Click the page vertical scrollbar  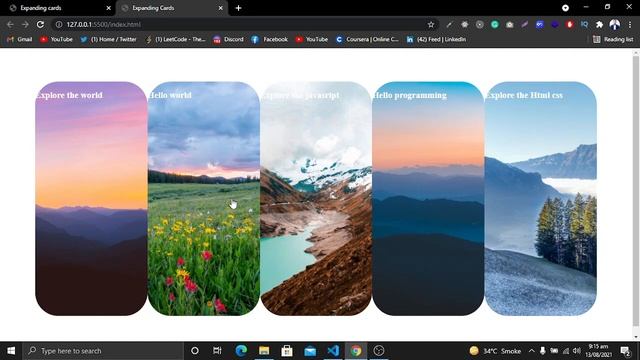(636, 191)
